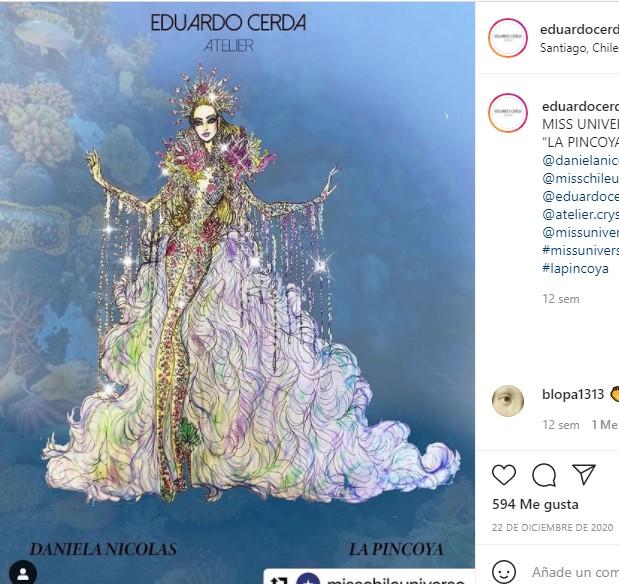View the 594 Me gusta likes list
The image size is (619, 584).
(535, 504)
